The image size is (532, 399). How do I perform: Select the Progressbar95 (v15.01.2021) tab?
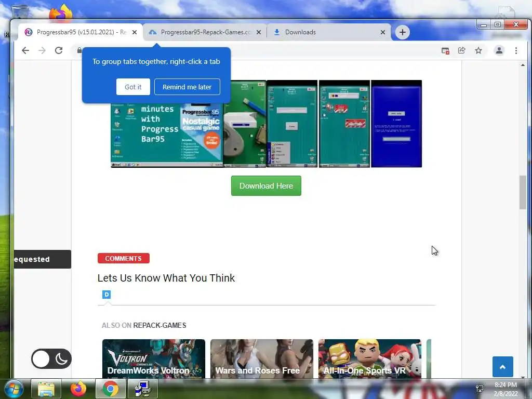pyautogui.click(x=81, y=32)
